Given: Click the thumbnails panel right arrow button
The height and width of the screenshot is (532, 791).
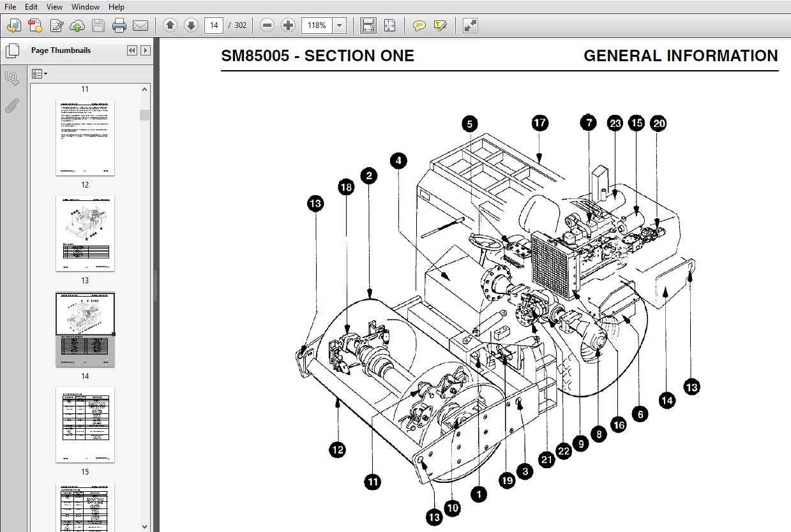Looking at the screenshot, I should tap(146, 50).
